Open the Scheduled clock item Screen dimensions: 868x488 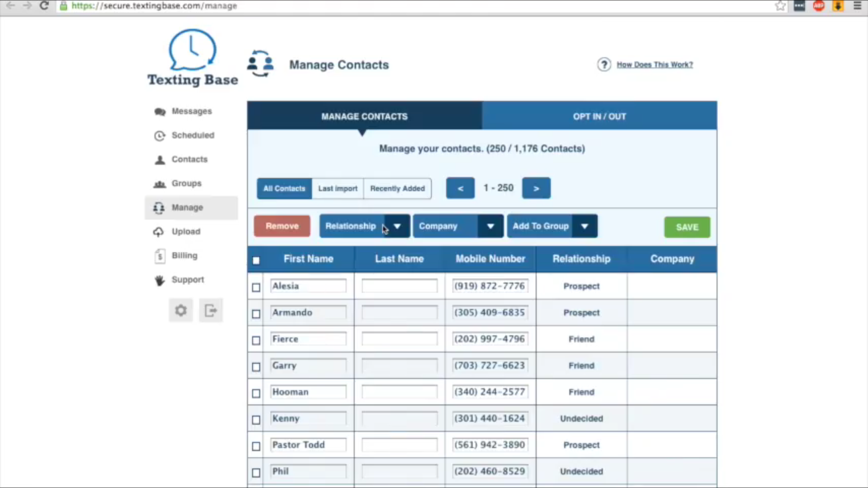pyautogui.click(x=193, y=135)
